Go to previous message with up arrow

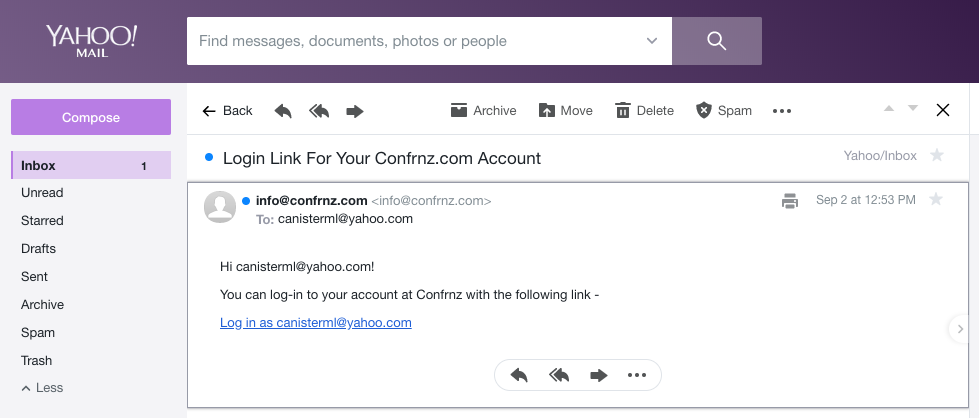tap(889, 108)
